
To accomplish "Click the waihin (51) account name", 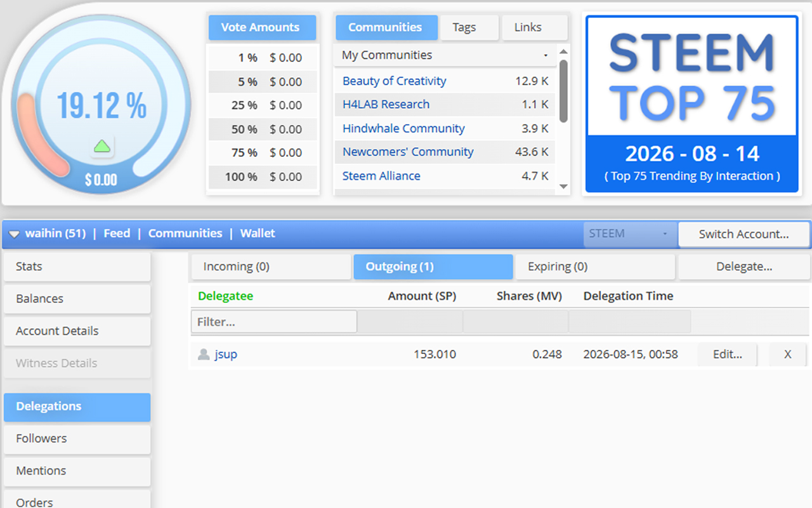I will tap(55, 233).
